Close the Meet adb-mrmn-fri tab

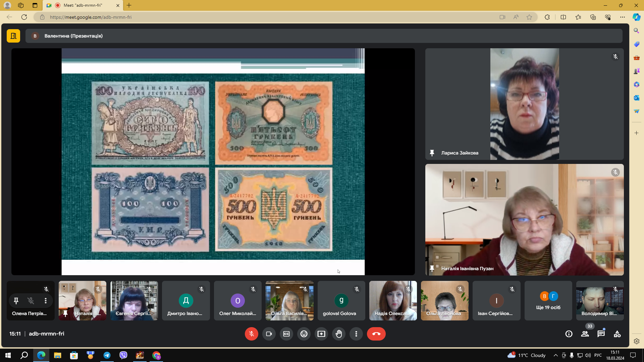click(118, 5)
